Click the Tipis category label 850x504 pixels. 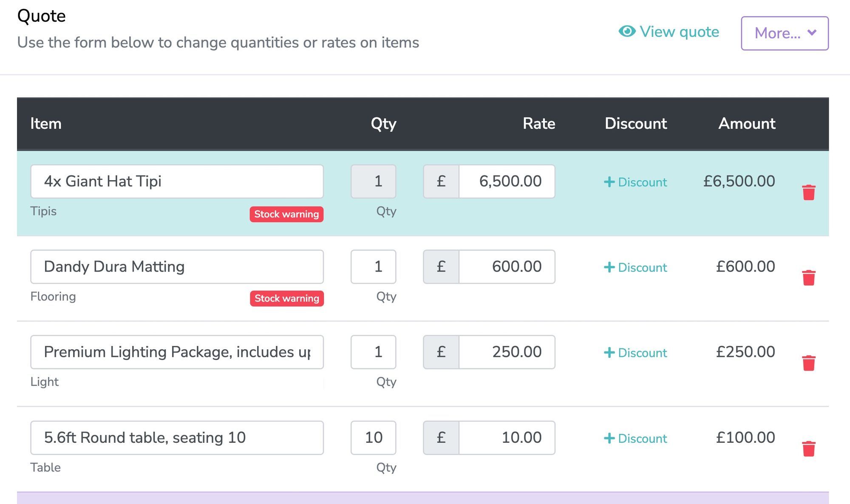[x=43, y=211]
